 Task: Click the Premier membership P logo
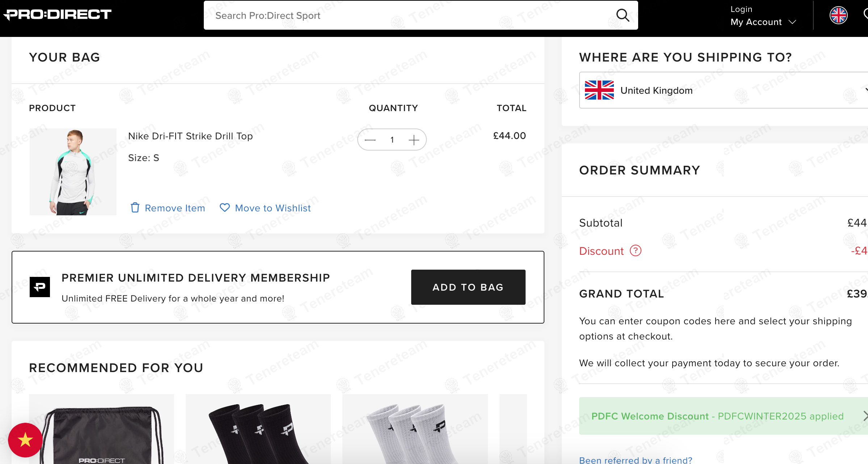point(39,287)
